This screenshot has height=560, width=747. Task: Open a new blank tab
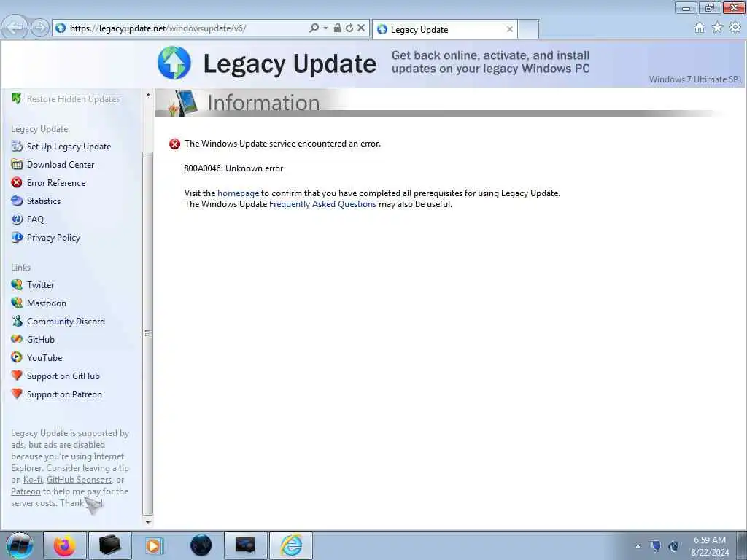pos(528,29)
